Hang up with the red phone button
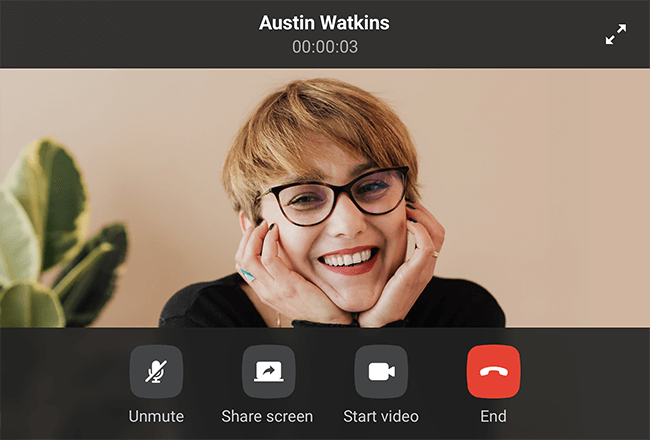 (x=493, y=372)
